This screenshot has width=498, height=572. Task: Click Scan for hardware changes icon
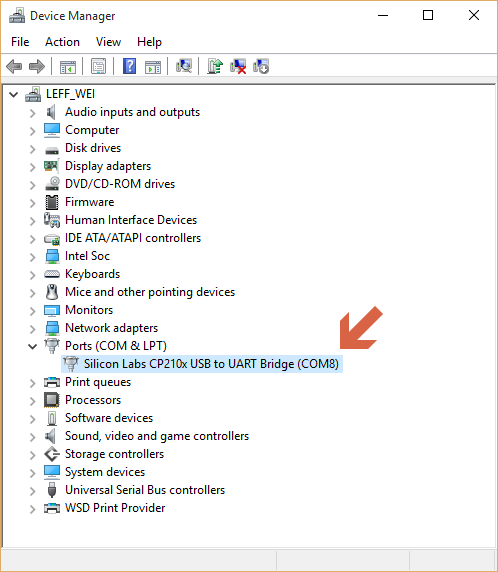point(184,66)
